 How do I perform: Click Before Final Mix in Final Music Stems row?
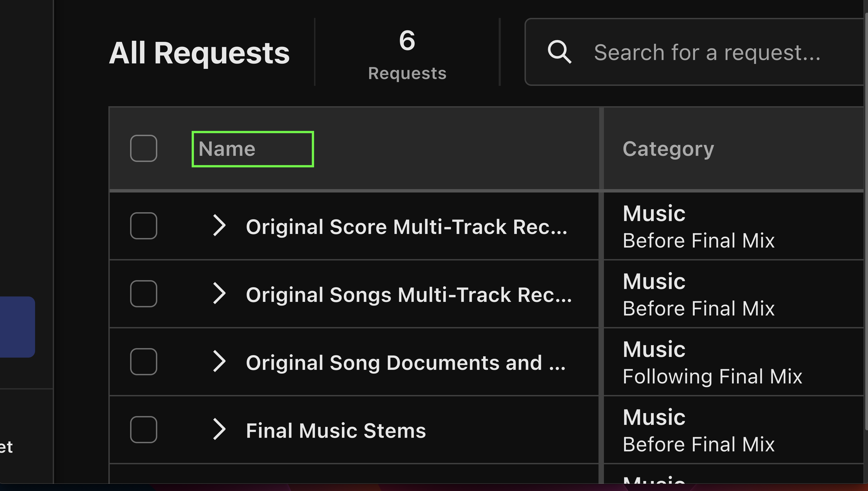pyautogui.click(x=699, y=444)
